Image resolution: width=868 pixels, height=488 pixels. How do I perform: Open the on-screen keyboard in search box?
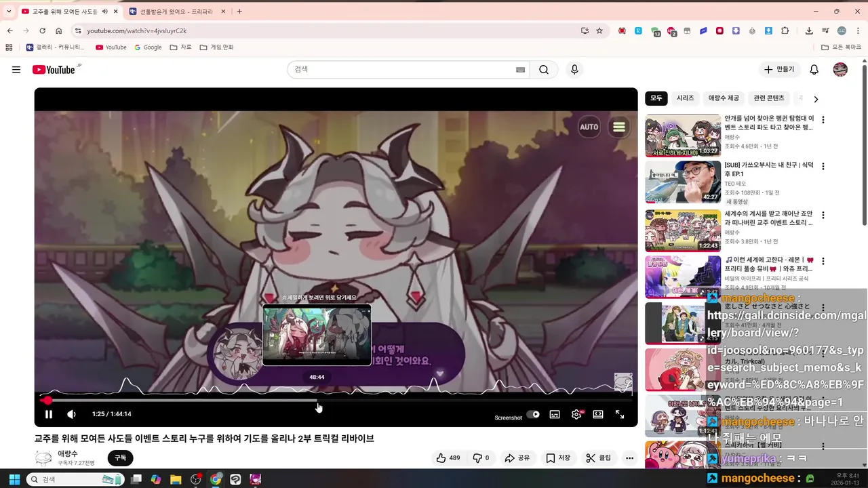click(x=521, y=70)
